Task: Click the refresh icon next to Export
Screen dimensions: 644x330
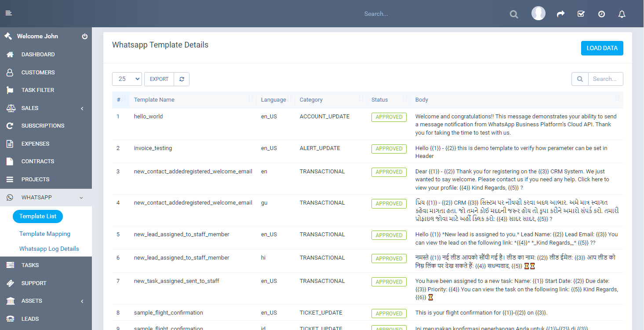Action: coord(182,79)
